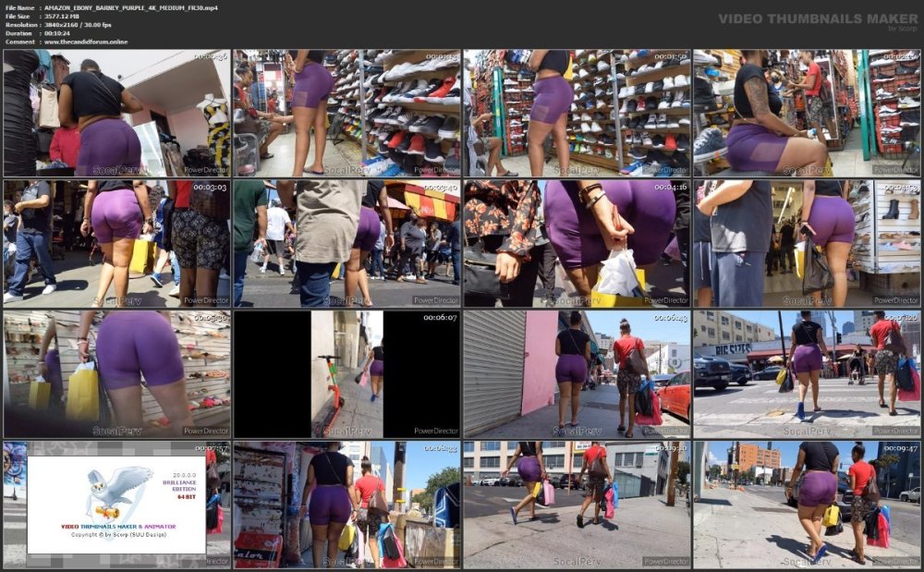Click the resolution value 3840x2160 / 30.00 fps

(78, 25)
